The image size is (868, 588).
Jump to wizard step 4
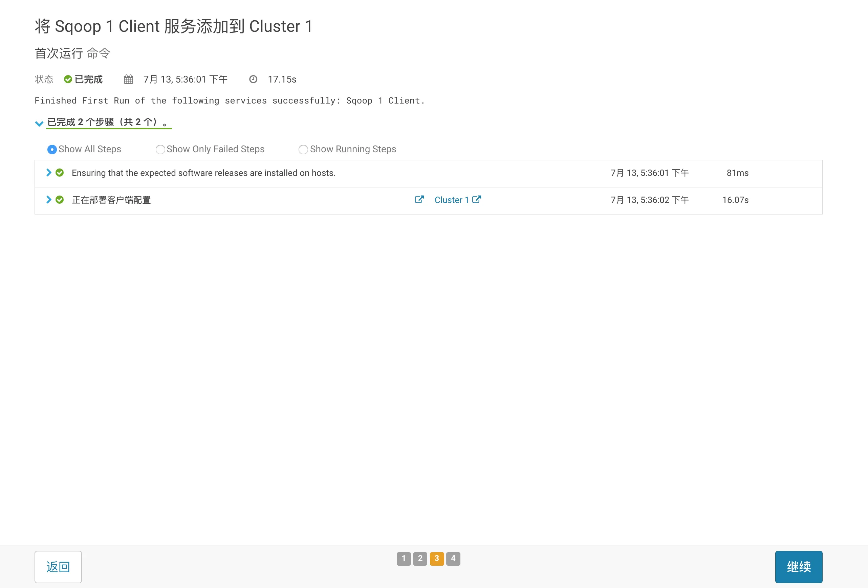pos(453,559)
